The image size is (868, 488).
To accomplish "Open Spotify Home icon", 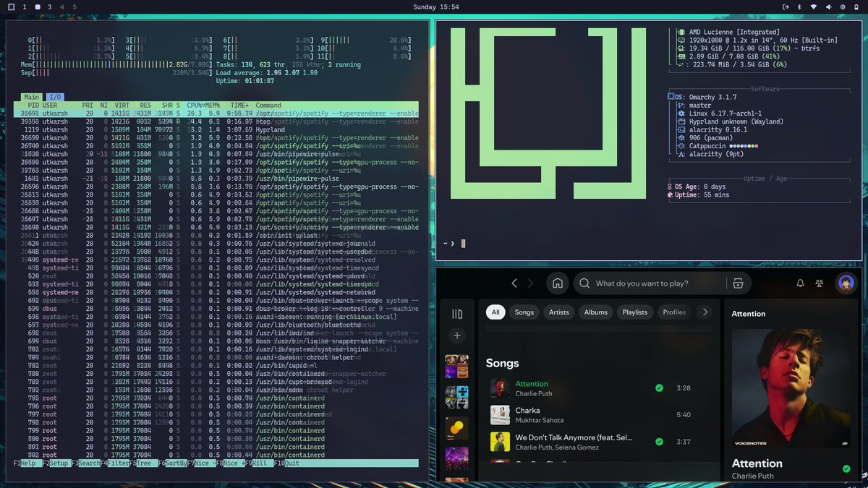I will 557,283.
